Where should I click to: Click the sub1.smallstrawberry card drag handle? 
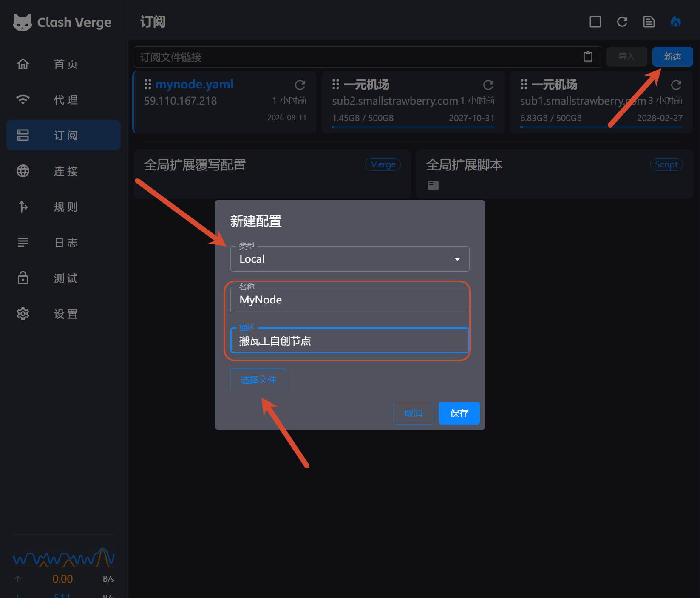tap(524, 85)
